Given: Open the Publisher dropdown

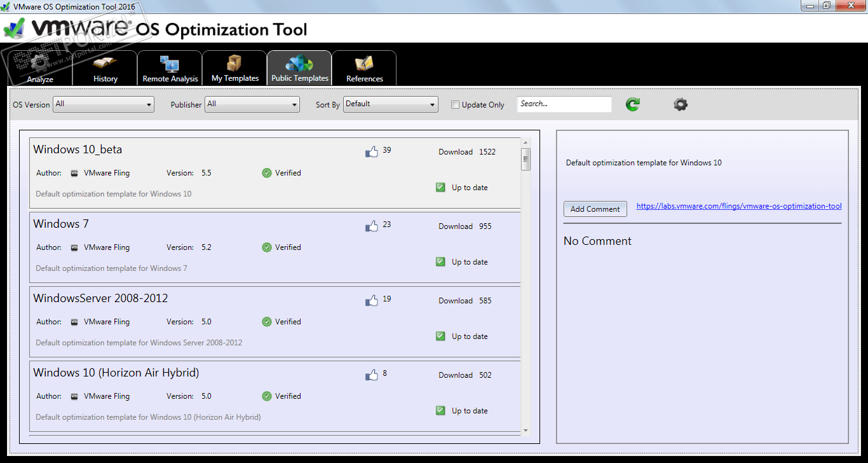Looking at the screenshot, I should 252,104.
